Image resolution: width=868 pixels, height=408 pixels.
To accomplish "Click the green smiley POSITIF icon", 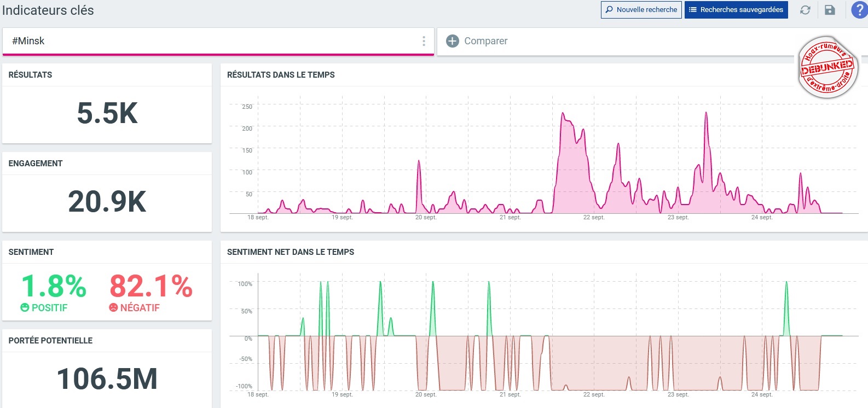I will click(x=25, y=308).
